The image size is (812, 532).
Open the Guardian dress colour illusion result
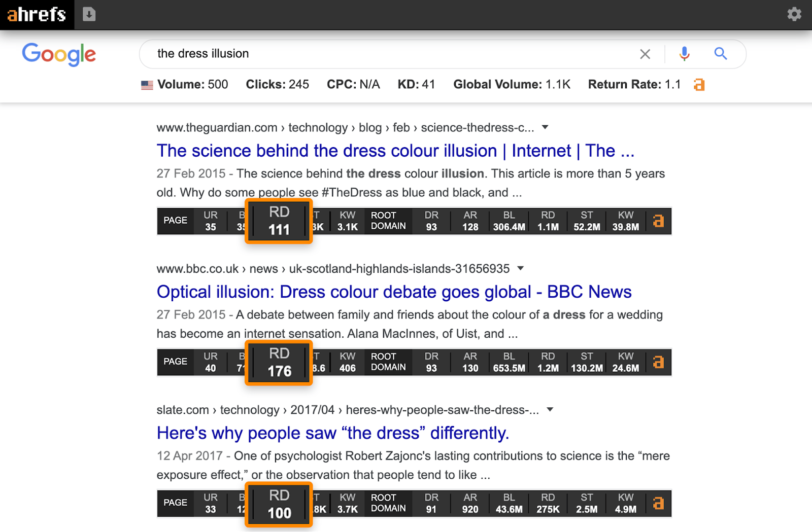pos(395,151)
